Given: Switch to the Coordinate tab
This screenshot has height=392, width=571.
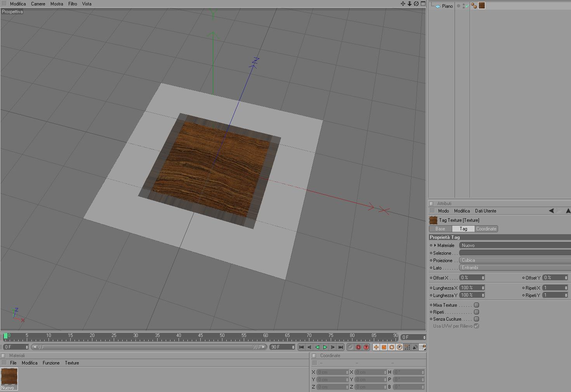Looking at the screenshot, I should [x=486, y=229].
